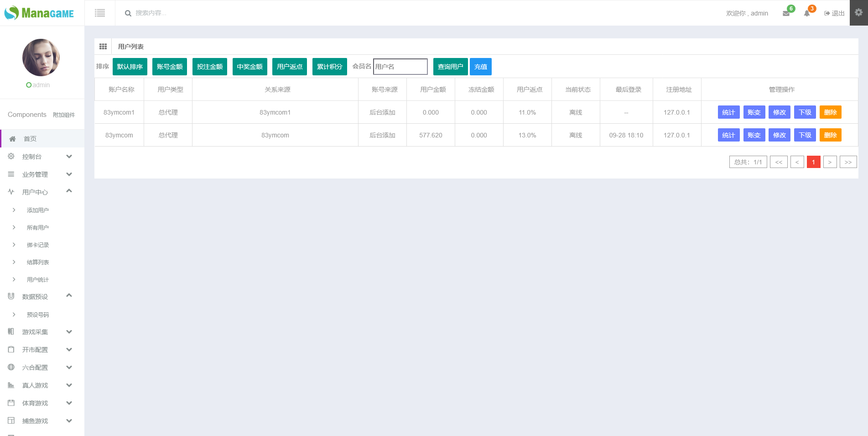
Task: Select 绑卡记录 from the sidebar
Action: click(38, 245)
